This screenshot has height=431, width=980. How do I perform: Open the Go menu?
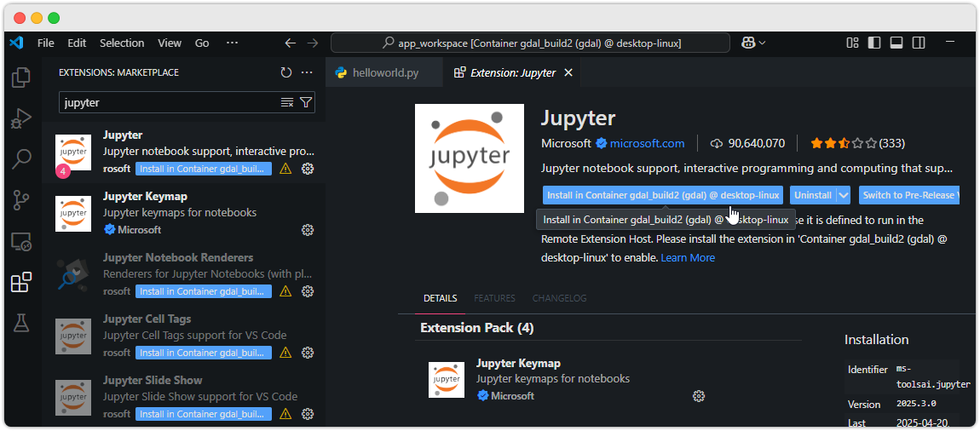pyautogui.click(x=202, y=43)
